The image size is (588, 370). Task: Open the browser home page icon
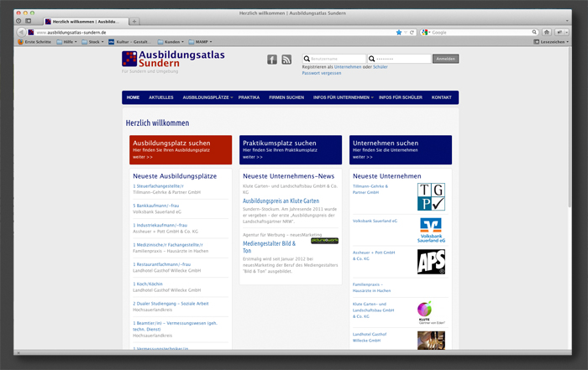pyautogui.click(x=547, y=32)
